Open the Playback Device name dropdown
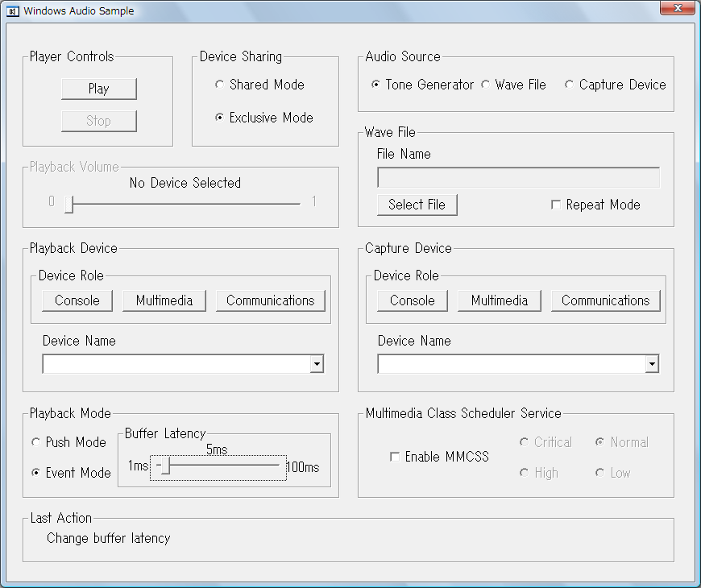This screenshot has width=701, height=588. pyautogui.click(x=317, y=365)
